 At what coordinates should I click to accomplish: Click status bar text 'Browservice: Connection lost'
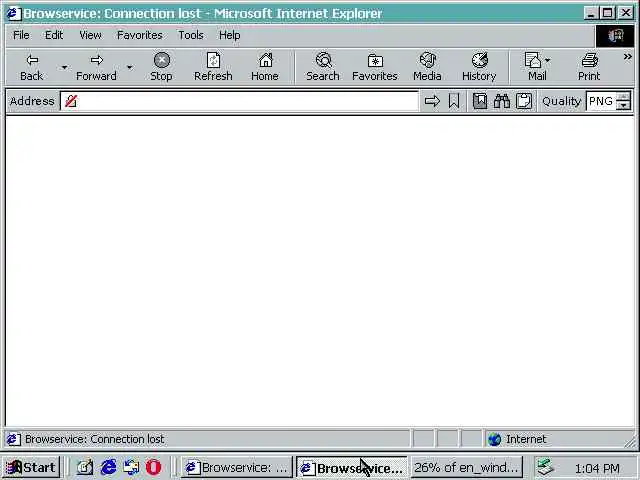coord(94,439)
